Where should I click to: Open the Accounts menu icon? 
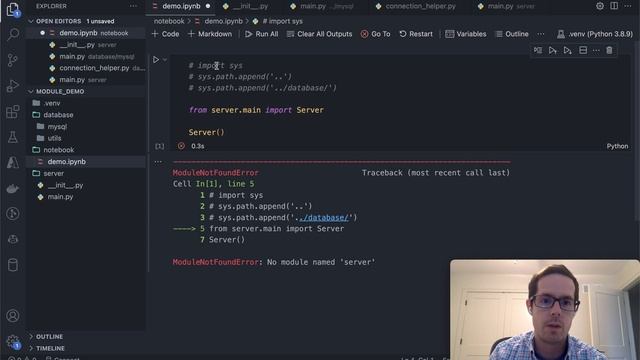tap(13, 316)
